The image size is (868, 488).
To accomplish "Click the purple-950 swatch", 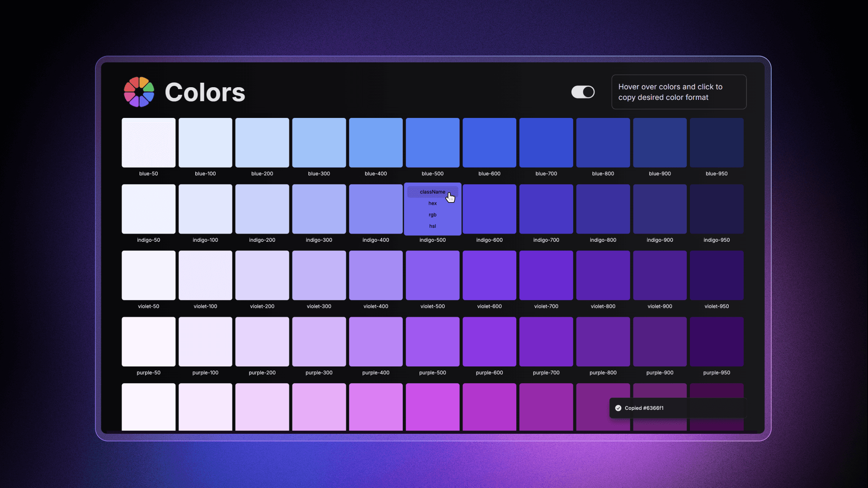I will [x=717, y=342].
